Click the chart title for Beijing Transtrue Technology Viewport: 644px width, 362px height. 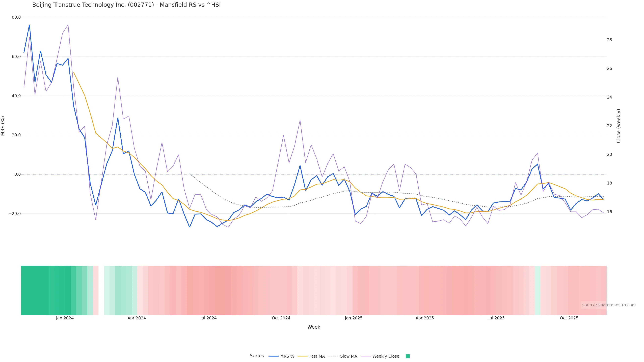(126, 5)
